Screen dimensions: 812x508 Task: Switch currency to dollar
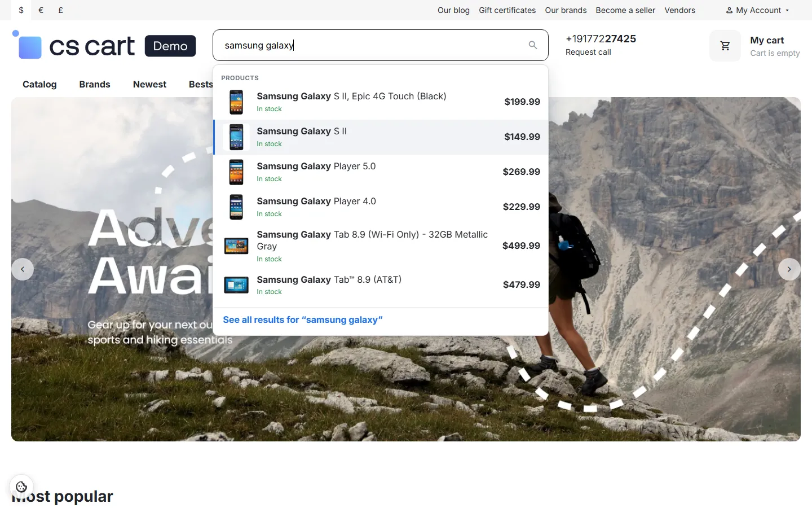click(21, 10)
